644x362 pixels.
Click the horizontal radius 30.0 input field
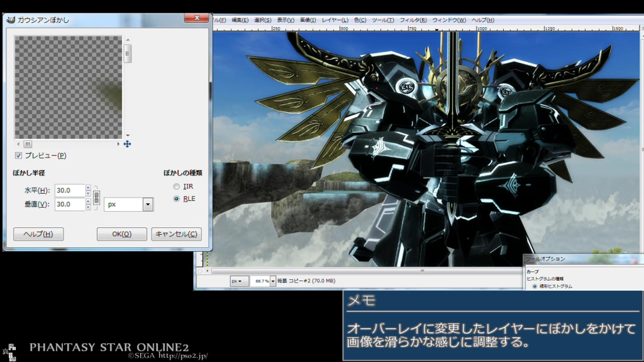click(x=70, y=190)
